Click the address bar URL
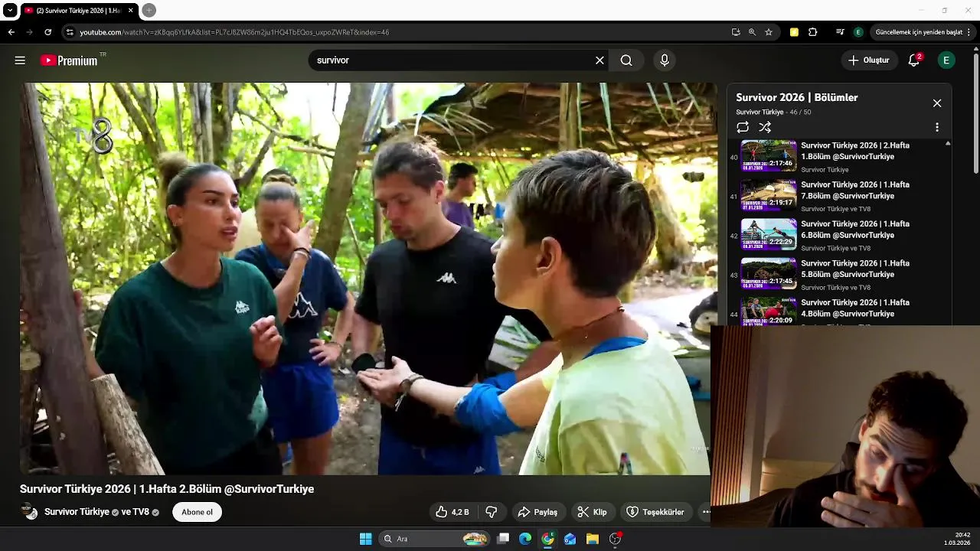Image resolution: width=980 pixels, height=551 pixels. point(234,32)
